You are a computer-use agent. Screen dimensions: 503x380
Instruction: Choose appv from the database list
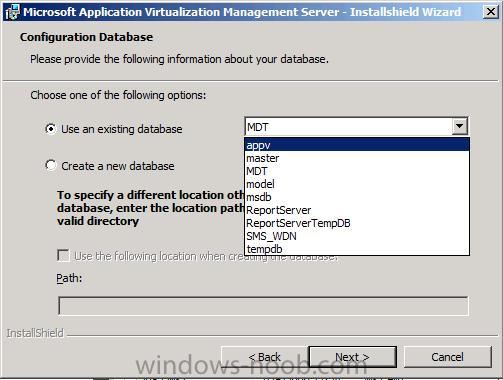(357, 145)
